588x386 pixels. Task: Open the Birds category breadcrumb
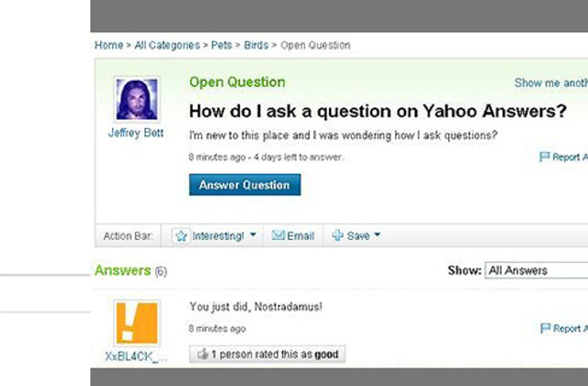click(256, 45)
